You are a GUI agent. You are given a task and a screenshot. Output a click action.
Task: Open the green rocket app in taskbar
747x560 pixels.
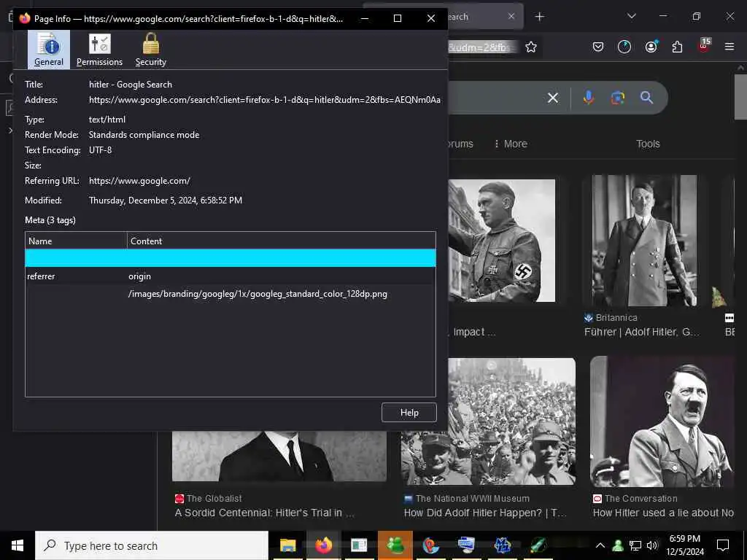[x=538, y=545]
